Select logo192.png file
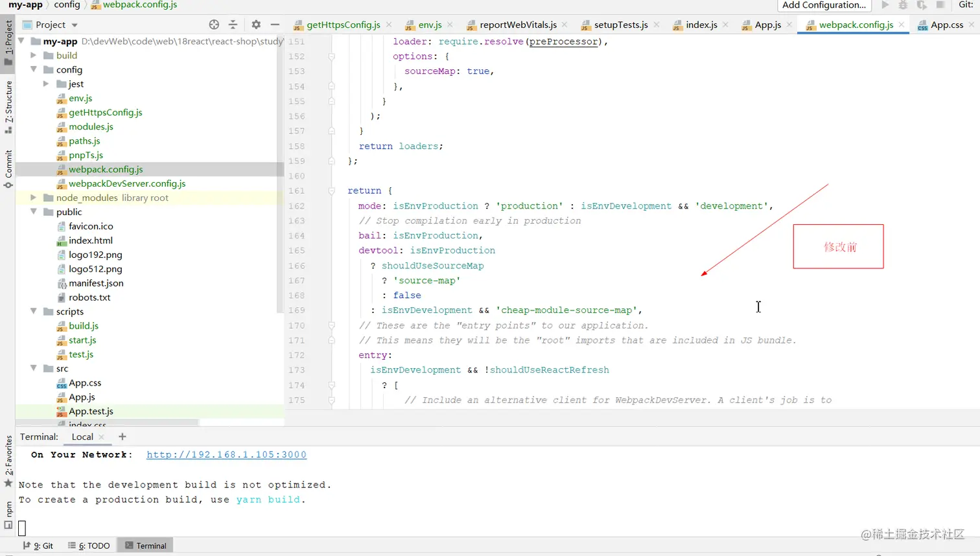The width and height of the screenshot is (980, 556). tap(95, 255)
